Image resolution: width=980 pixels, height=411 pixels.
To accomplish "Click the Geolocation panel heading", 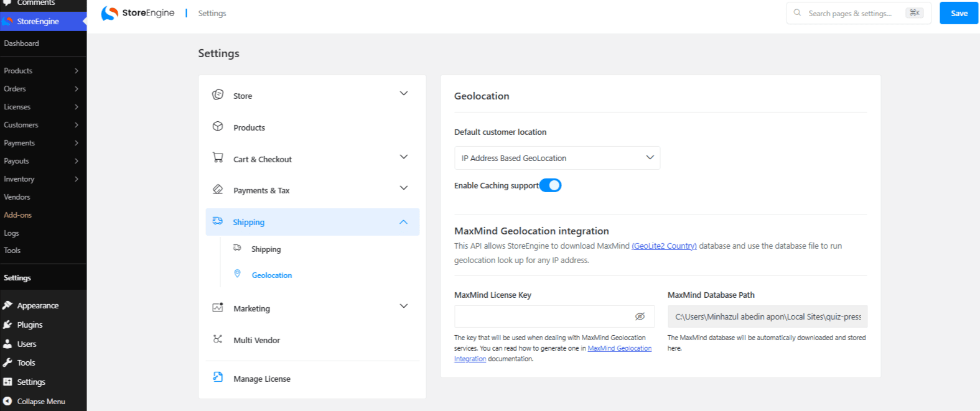I will [482, 96].
